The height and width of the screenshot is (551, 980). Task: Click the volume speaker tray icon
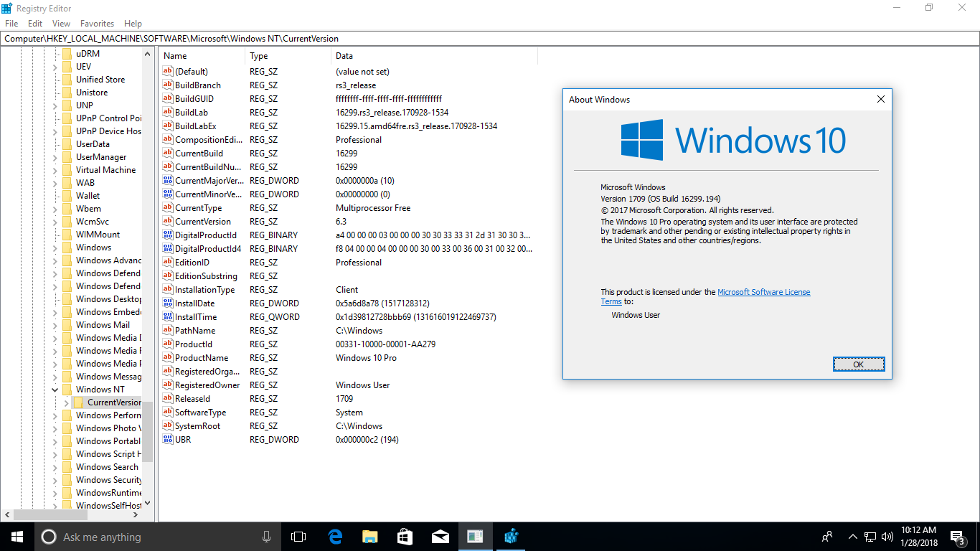[x=887, y=537]
